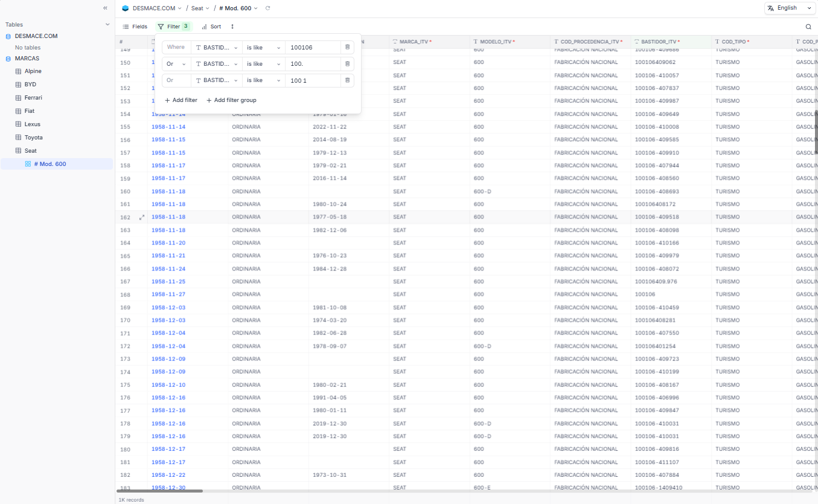Click the MARCAS database icon in sidebar

point(8,59)
